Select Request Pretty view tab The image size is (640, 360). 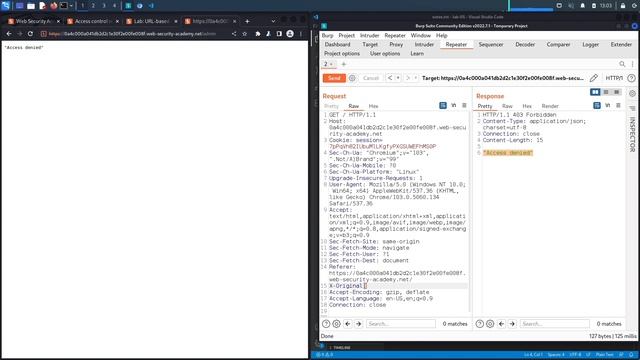click(x=331, y=106)
